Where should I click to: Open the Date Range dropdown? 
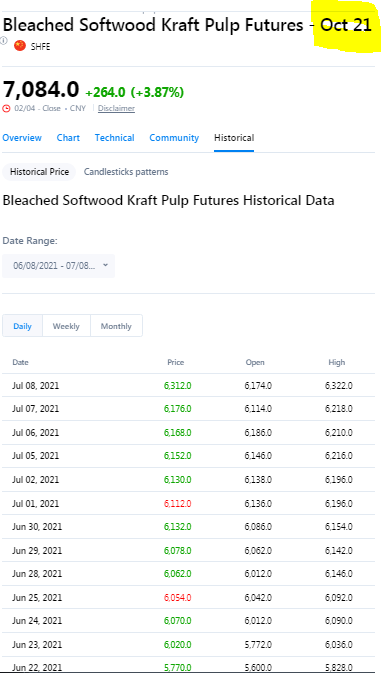(58, 266)
